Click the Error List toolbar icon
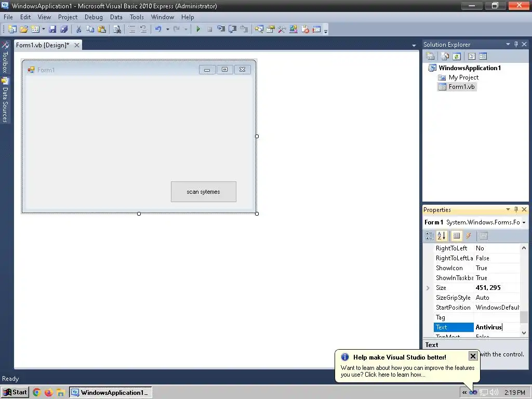The height and width of the screenshot is (399, 532). 305,29
